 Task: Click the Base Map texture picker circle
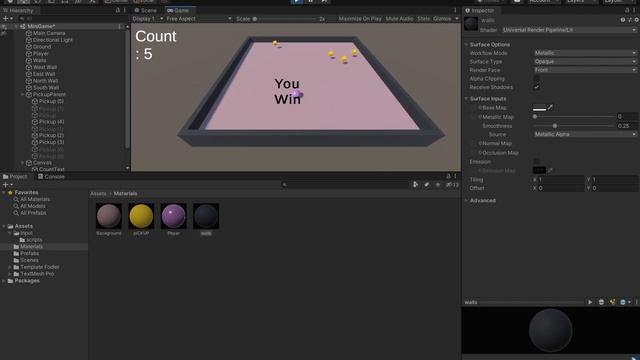[x=480, y=107]
